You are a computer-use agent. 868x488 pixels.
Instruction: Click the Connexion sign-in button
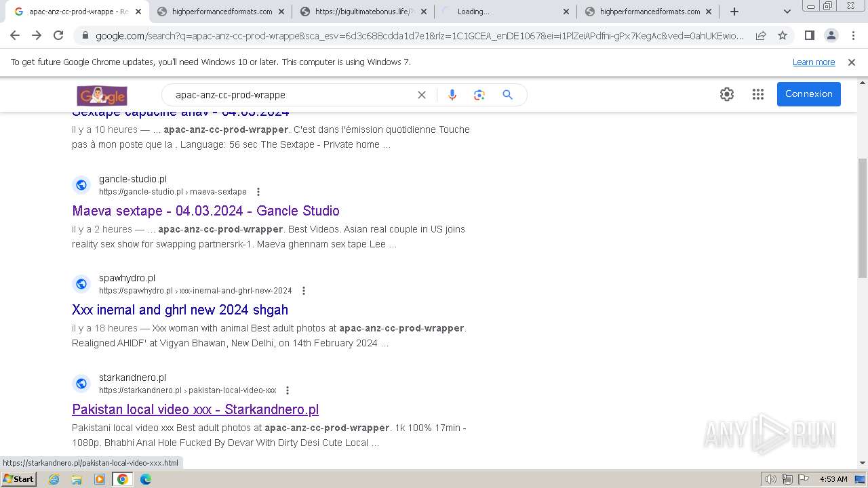point(809,94)
